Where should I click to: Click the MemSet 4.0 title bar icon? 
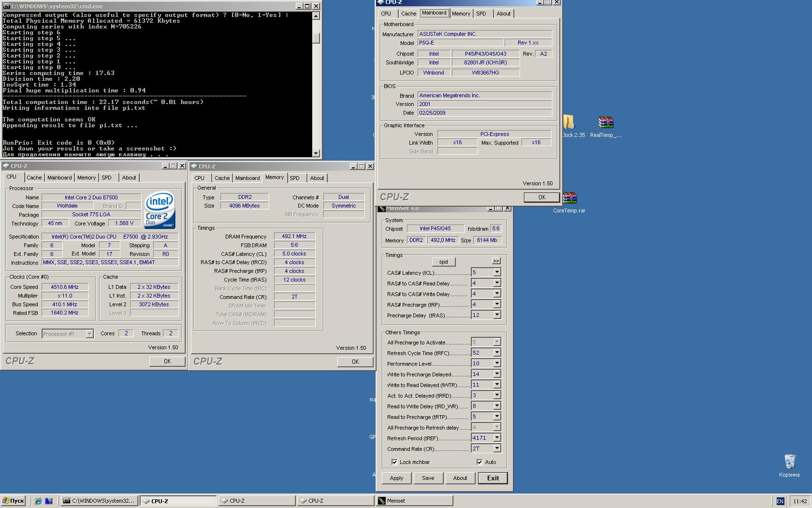click(x=382, y=209)
